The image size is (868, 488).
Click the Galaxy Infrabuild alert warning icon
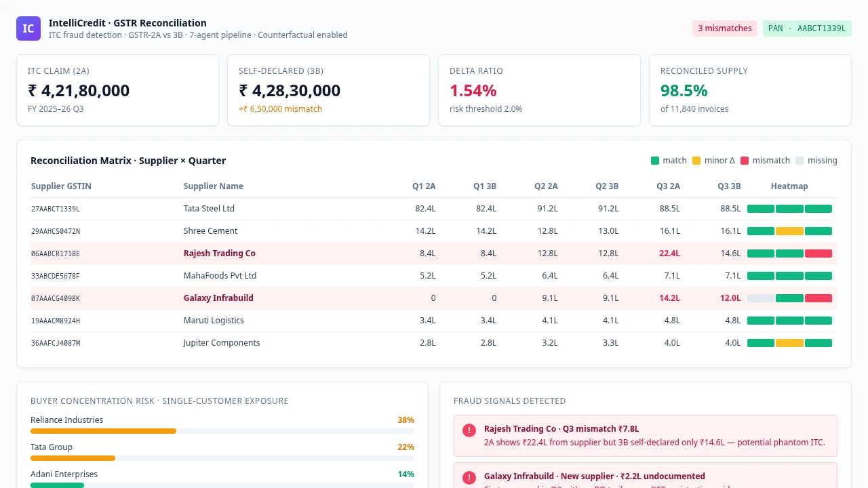click(x=469, y=478)
